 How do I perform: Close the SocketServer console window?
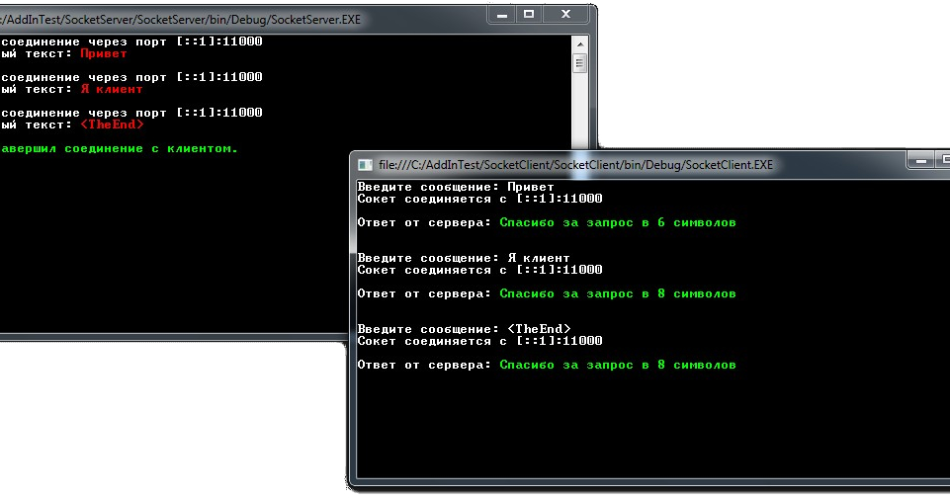(568, 14)
